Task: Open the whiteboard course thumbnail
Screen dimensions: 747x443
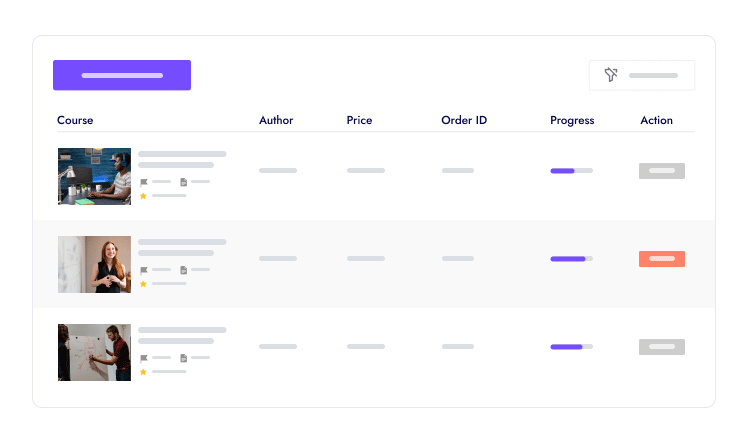Action: 94,352
